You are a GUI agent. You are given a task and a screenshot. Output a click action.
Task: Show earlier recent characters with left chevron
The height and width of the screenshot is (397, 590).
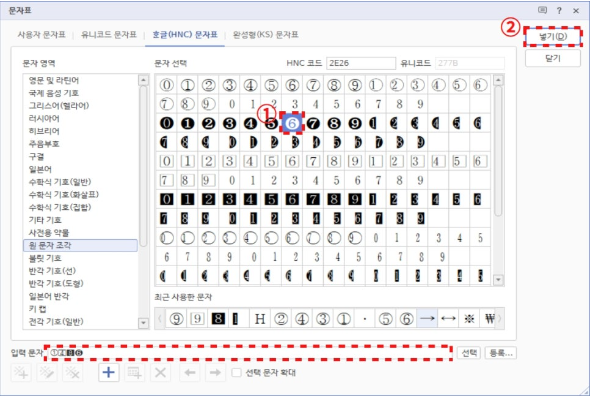coord(160,319)
